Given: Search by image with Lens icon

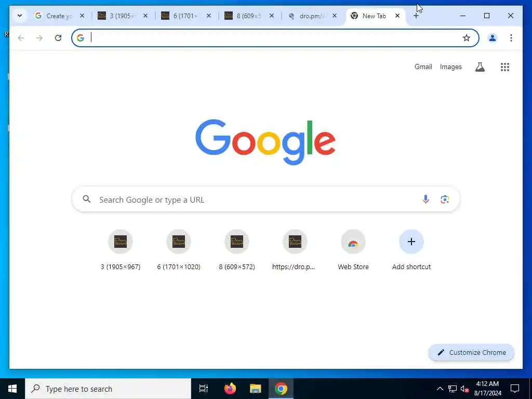Looking at the screenshot, I should click(x=445, y=199).
